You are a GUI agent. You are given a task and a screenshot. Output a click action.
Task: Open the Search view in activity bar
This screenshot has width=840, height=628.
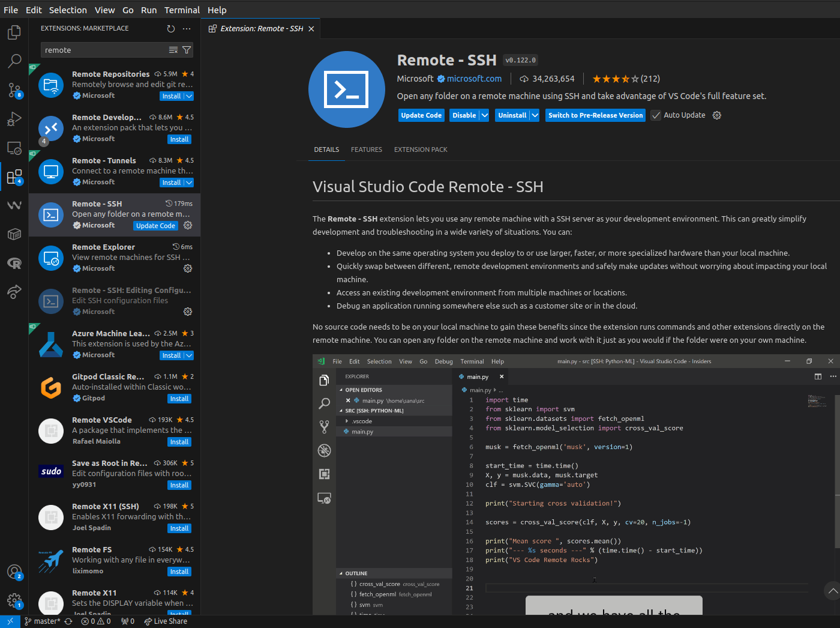pyautogui.click(x=14, y=61)
